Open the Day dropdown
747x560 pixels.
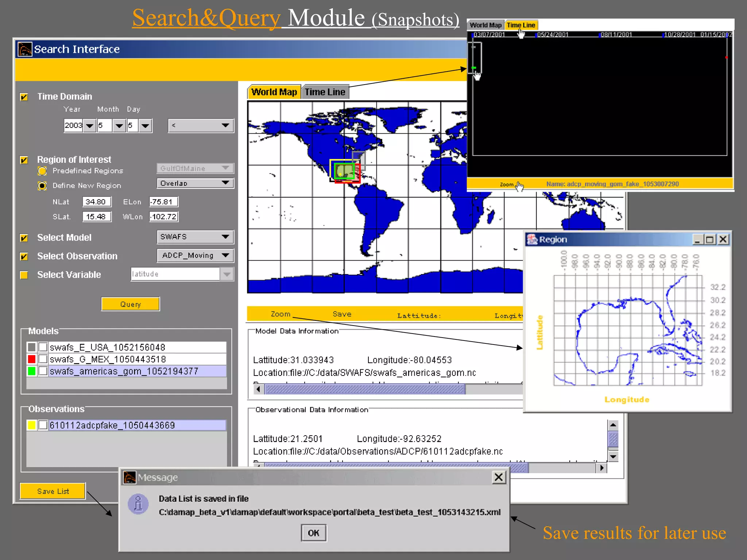[145, 126]
